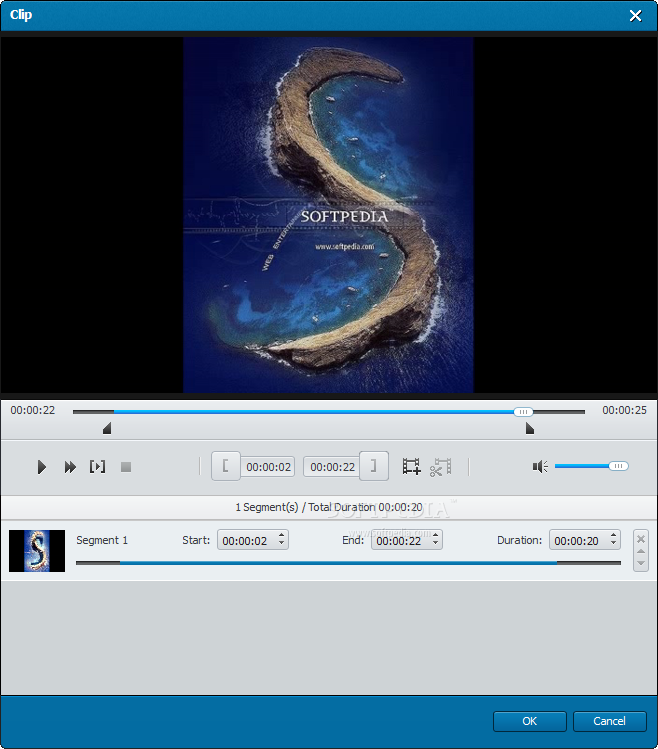658x749 pixels.
Task: Click the total length 00:00:25 readout
Action: [x=624, y=410]
